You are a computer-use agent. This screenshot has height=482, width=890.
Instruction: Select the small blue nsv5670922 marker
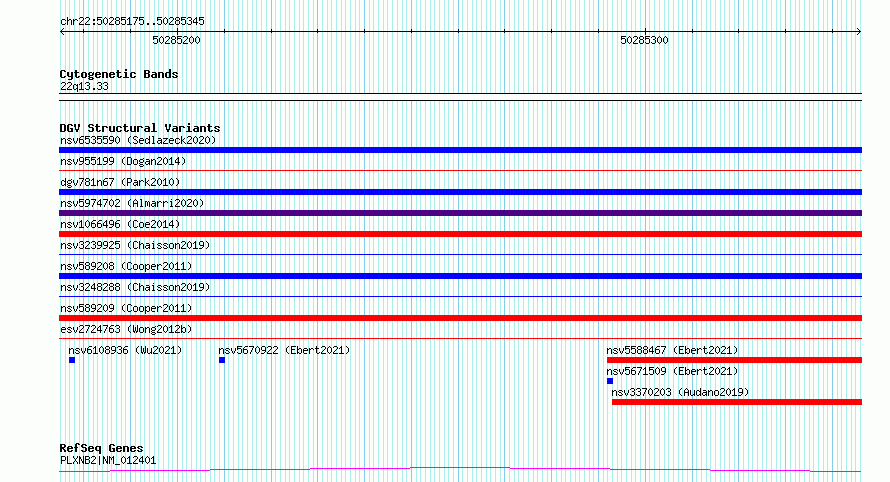[222, 360]
